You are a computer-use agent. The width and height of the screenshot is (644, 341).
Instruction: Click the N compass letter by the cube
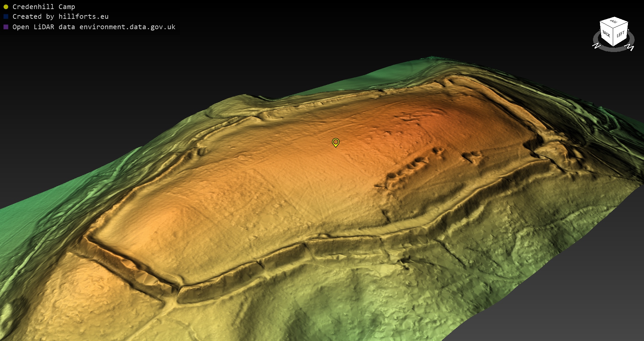click(x=596, y=46)
